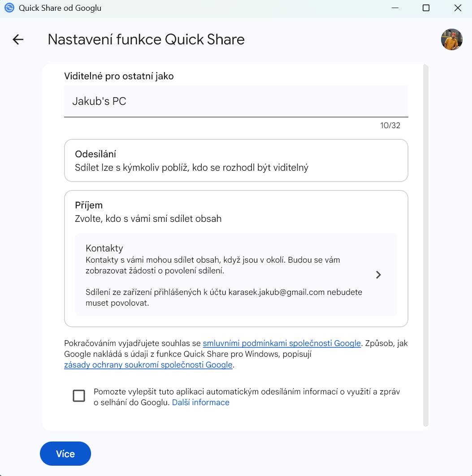Enable the usage statistics checkbox
This screenshot has height=476, width=472.
click(x=79, y=396)
